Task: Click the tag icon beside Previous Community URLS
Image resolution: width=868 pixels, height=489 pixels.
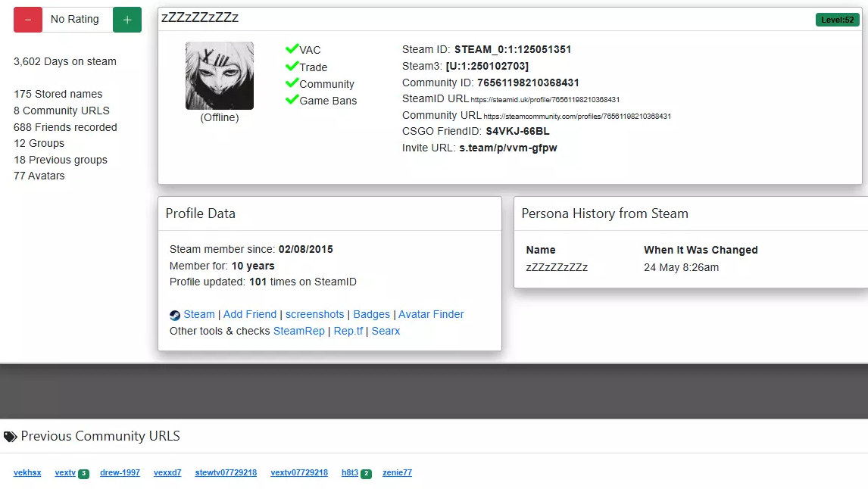Action: click(10, 437)
